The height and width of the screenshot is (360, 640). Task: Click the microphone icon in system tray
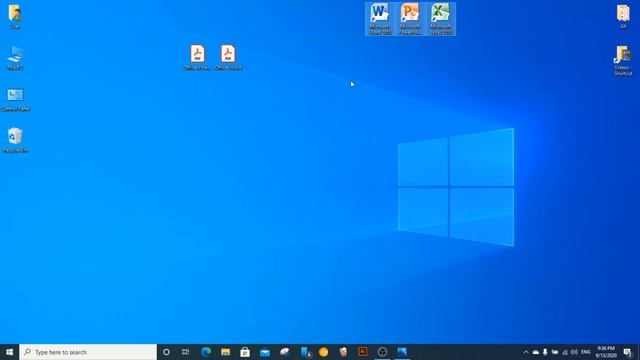545,352
